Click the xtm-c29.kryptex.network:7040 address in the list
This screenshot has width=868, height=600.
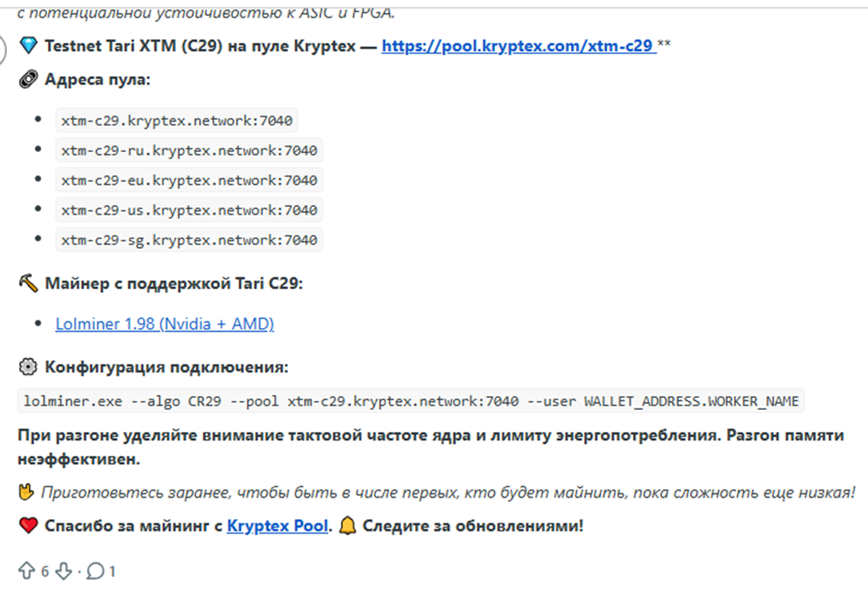[x=177, y=121]
